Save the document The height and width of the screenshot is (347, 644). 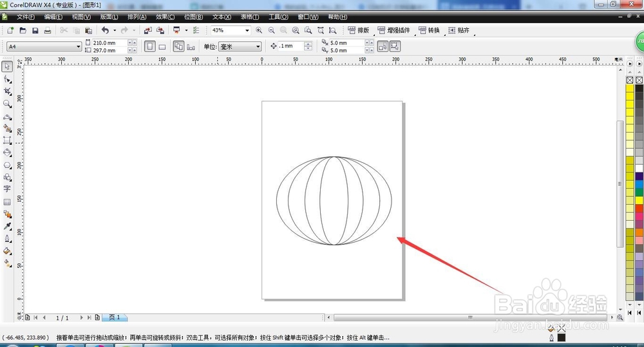(x=35, y=30)
